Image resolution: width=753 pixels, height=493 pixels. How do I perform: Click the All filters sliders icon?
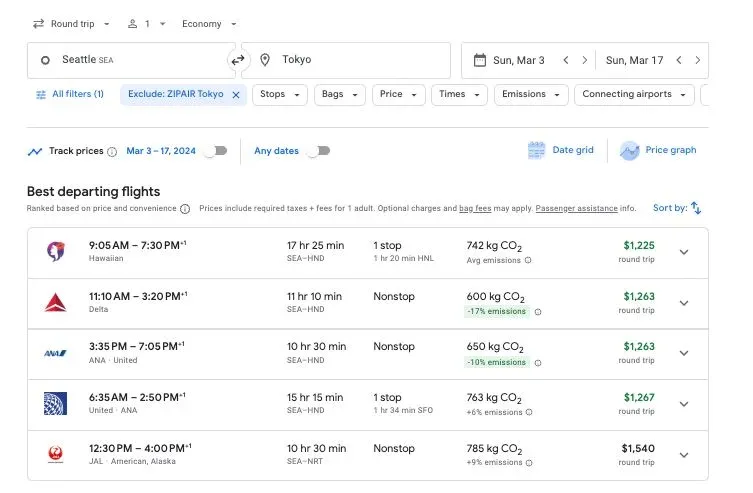click(x=41, y=95)
